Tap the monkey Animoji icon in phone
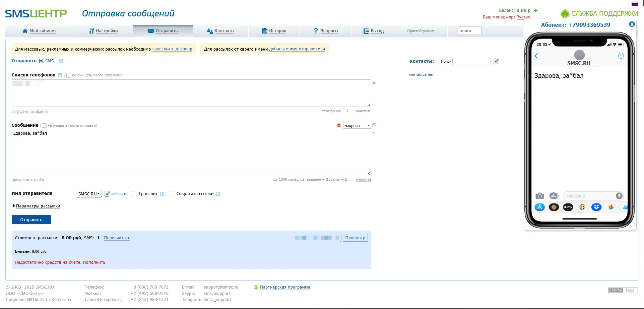This screenshot has height=309, width=644. pyautogui.click(x=582, y=207)
